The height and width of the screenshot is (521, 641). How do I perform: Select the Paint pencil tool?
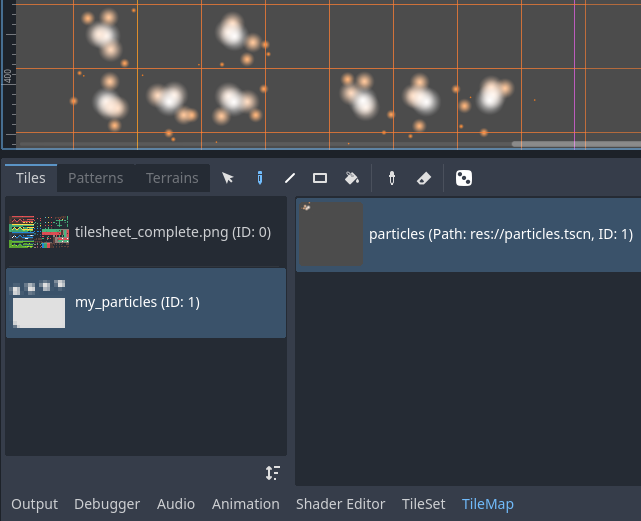point(259,178)
